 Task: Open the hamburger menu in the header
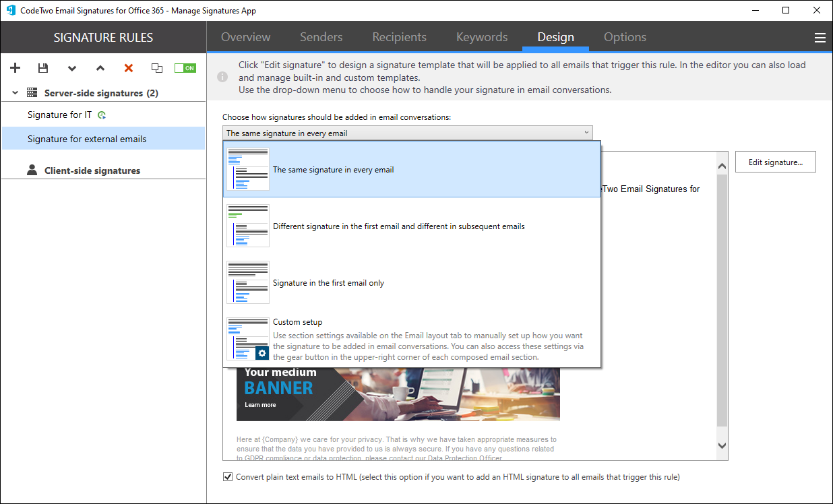tap(820, 38)
